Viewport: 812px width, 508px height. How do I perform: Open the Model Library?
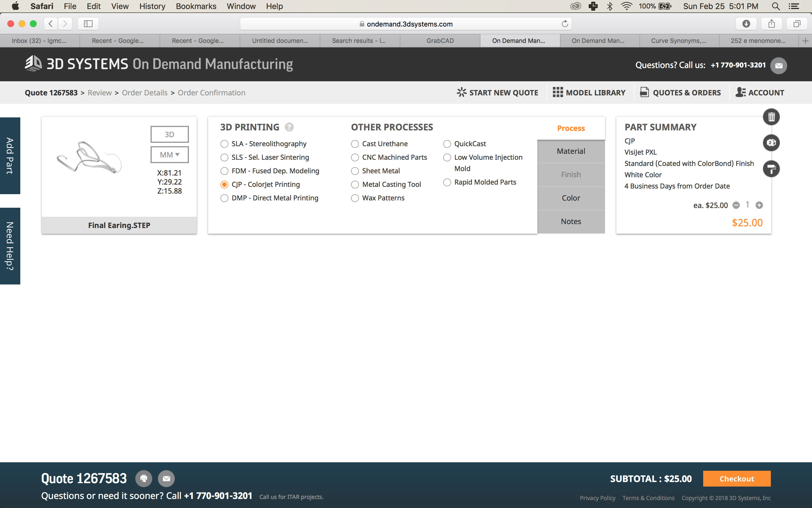pos(589,93)
